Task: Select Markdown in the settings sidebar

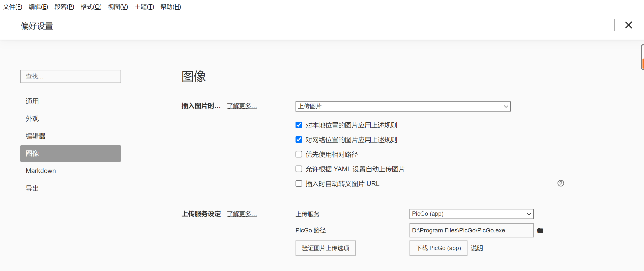Action: click(41, 171)
